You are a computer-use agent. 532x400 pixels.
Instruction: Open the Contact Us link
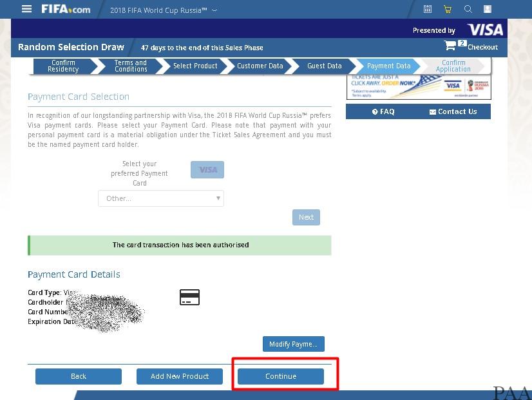pos(453,111)
